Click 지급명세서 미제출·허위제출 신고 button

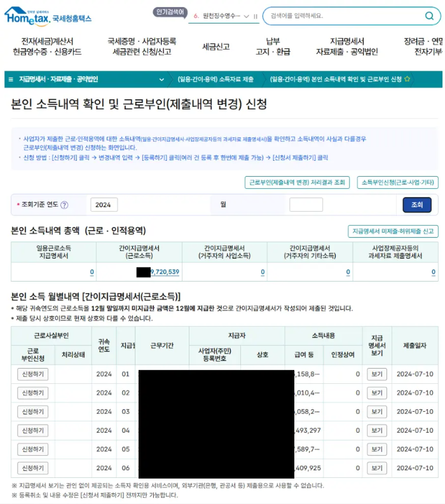click(x=393, y=231)
